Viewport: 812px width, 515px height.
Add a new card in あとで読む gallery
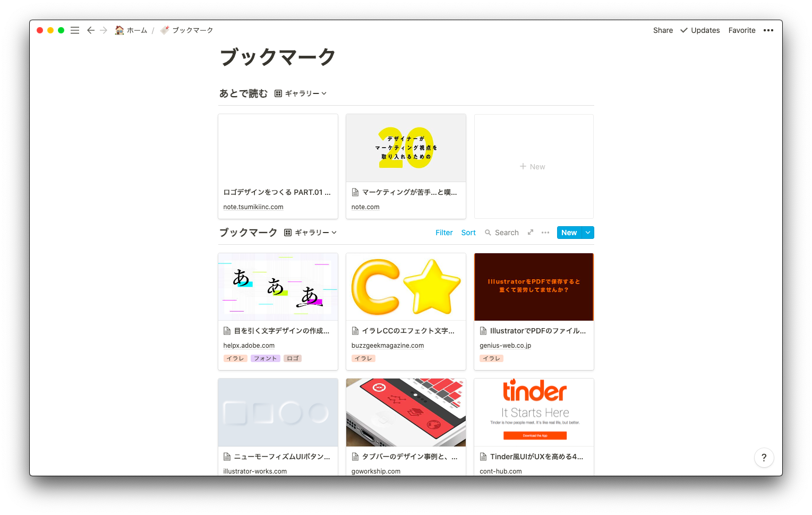coord(533,167)
